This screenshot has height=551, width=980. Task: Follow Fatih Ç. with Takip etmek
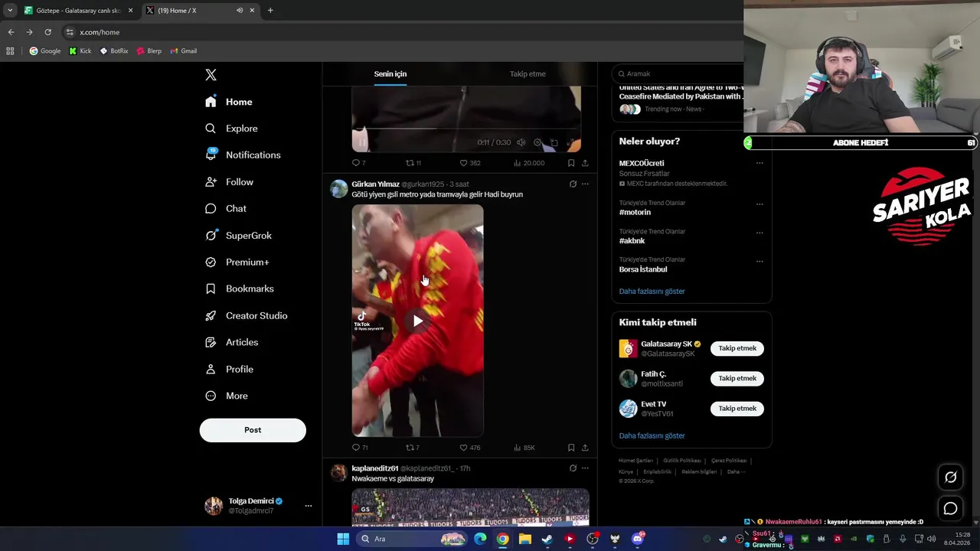(737, 378)
